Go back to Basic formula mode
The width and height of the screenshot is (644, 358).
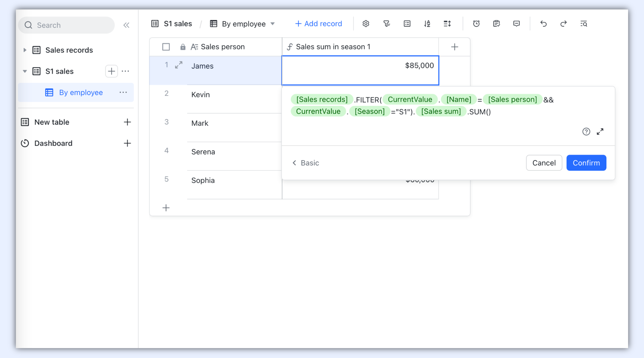click(306, 163)
